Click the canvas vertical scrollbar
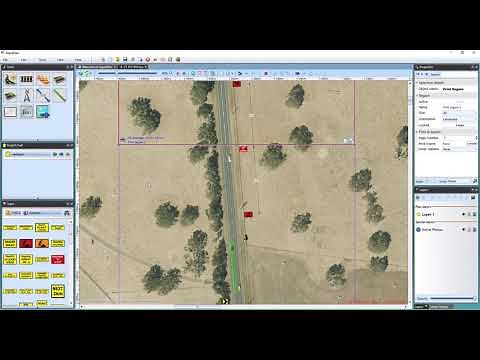 (x=410, y=192)
